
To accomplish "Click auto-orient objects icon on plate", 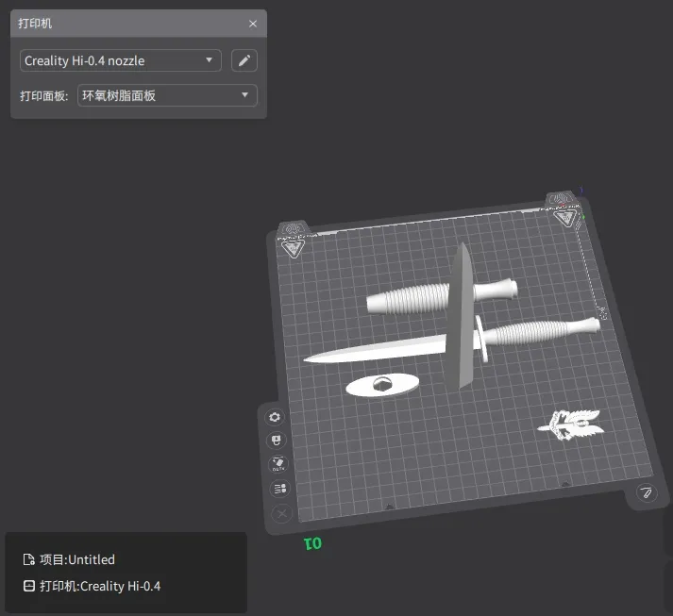I will point(278,464).
